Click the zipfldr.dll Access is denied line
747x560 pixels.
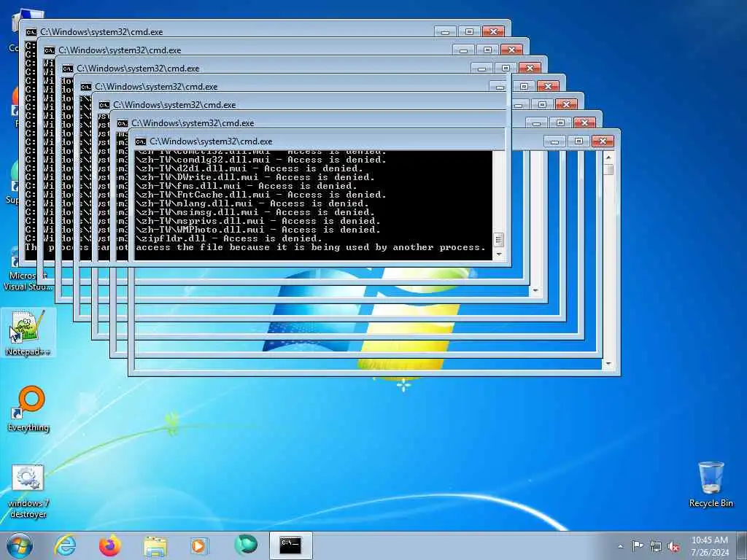click(x=228, y=238)
